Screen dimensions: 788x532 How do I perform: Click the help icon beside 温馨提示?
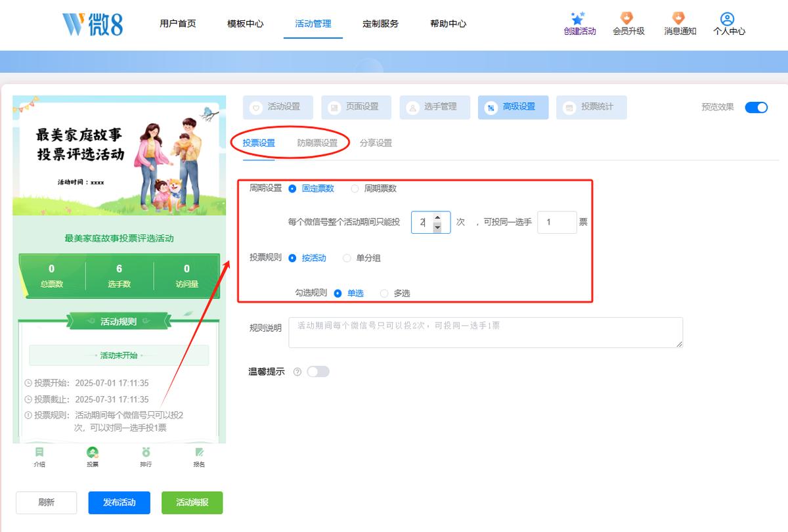297,372
